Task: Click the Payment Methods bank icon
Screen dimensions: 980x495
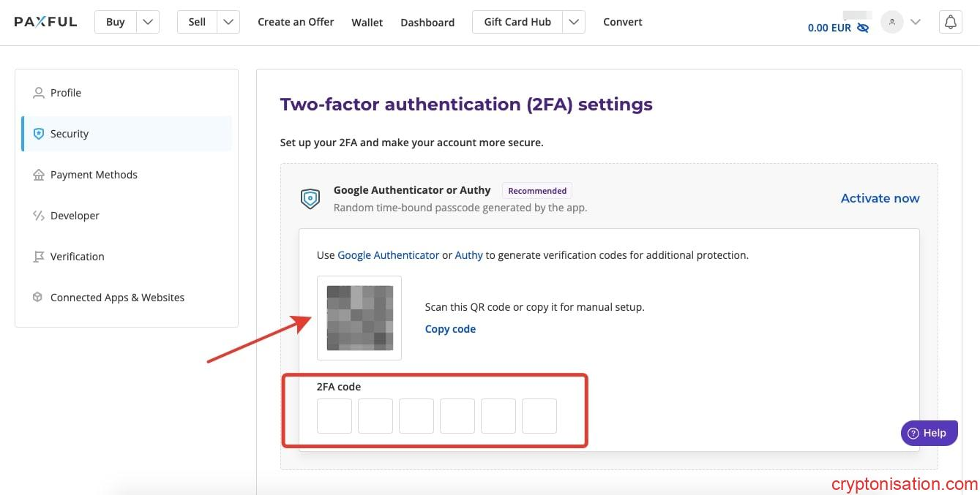Action: coord(39,175)
